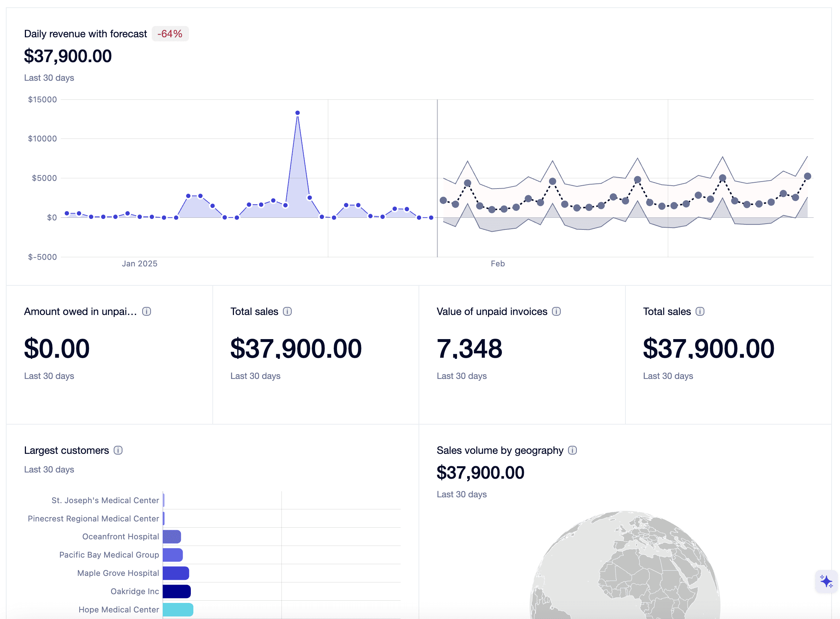
Task: Click info icon next to first Total sales
Action: pos(287,311)
